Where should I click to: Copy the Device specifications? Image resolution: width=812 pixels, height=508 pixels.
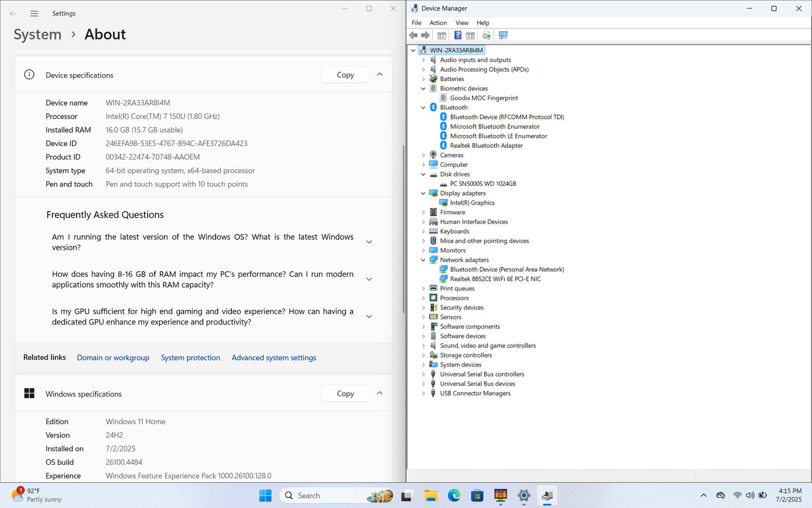[345, 75]
